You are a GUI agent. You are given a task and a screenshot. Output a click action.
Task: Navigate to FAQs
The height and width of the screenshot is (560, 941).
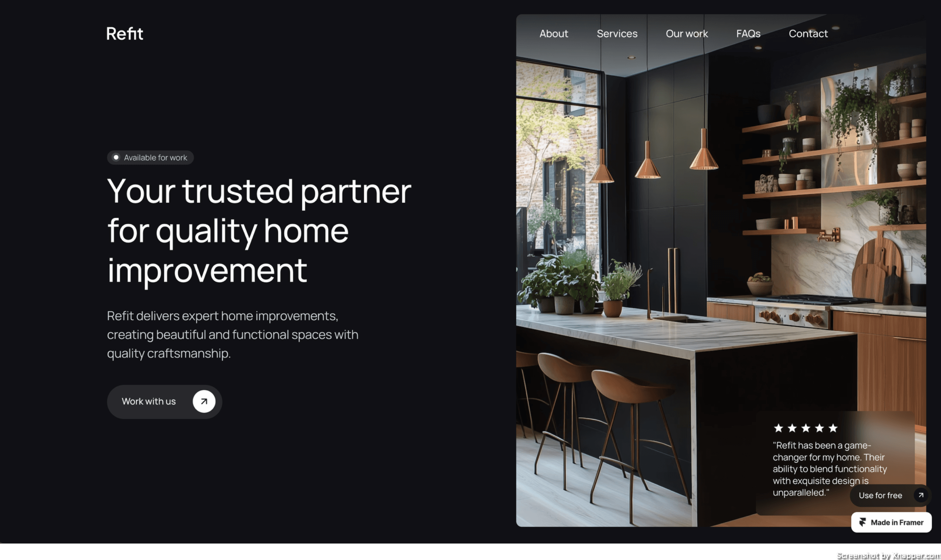(x=748, y=34)
